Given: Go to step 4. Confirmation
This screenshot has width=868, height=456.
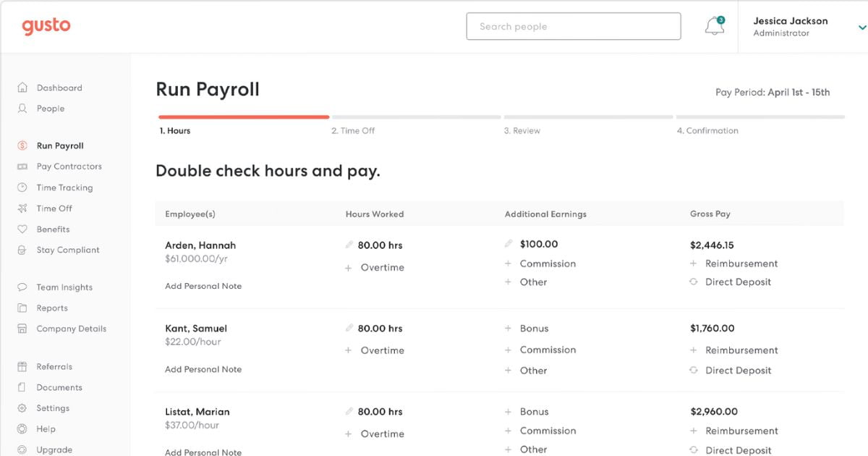Looking at the screenshot, I should click(x=707, y=131).
